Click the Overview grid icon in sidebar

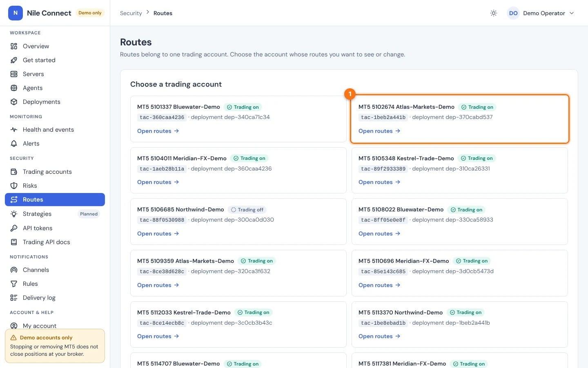[14, 46]
